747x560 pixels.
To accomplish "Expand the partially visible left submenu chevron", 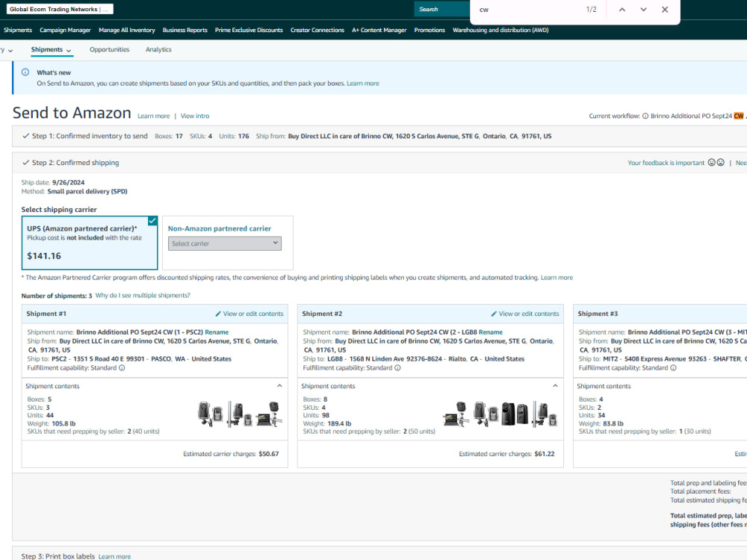I will [x=10, y=51].
